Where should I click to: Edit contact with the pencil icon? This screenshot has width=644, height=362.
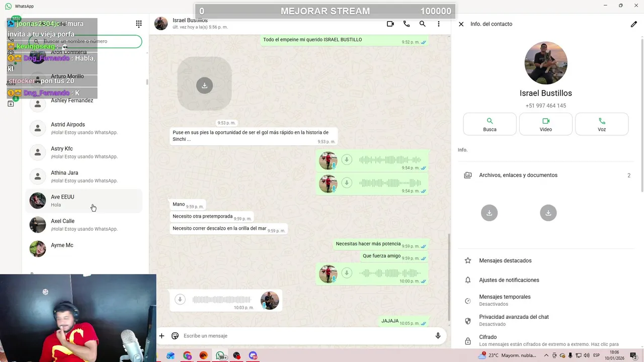pyautogui.click(x=634, y=24)
